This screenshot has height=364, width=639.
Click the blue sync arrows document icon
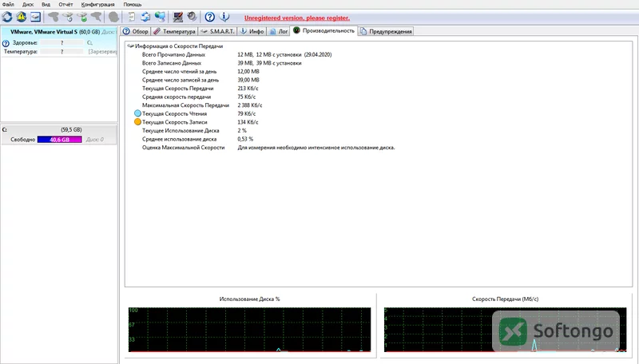[x=145, y=17]
